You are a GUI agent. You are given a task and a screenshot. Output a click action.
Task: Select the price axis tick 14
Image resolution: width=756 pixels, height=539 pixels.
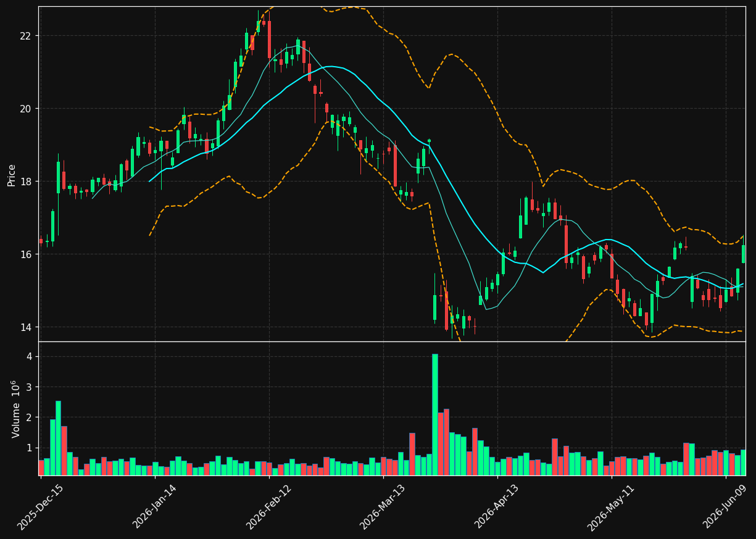point(25,327)
